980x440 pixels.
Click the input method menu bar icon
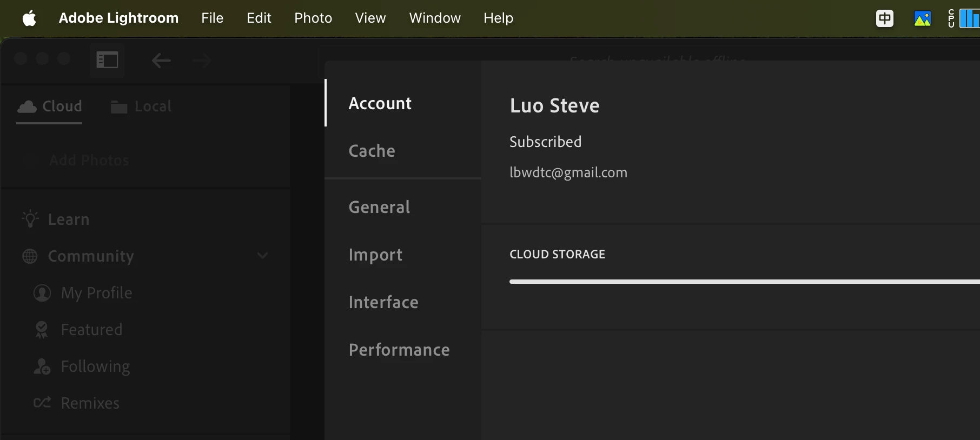pos(885,18)
